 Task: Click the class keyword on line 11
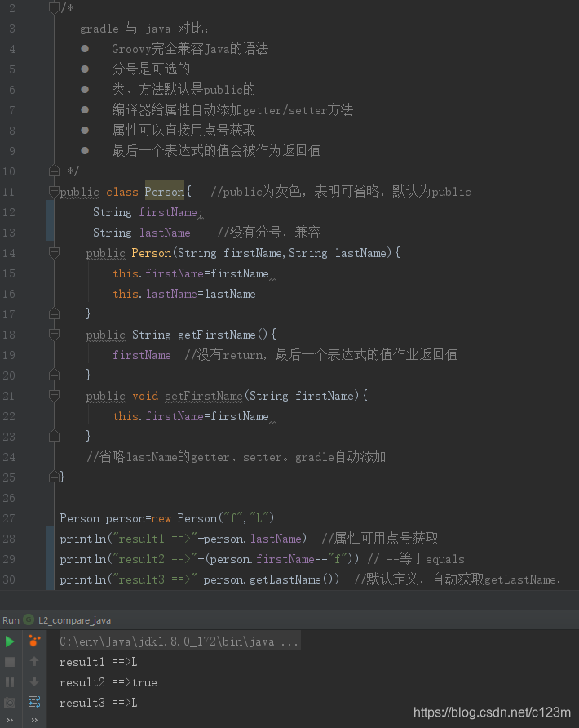tap(122, 192)
